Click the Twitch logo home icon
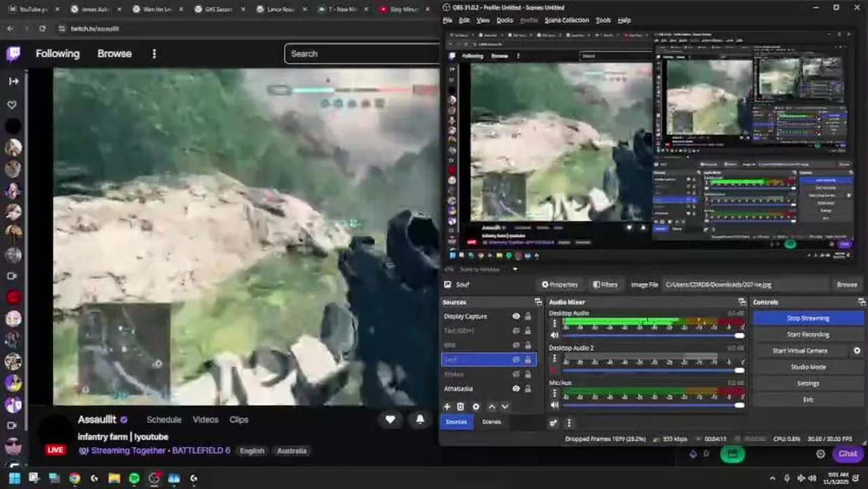This screenshot has height=489, width=868. point(13,54)
